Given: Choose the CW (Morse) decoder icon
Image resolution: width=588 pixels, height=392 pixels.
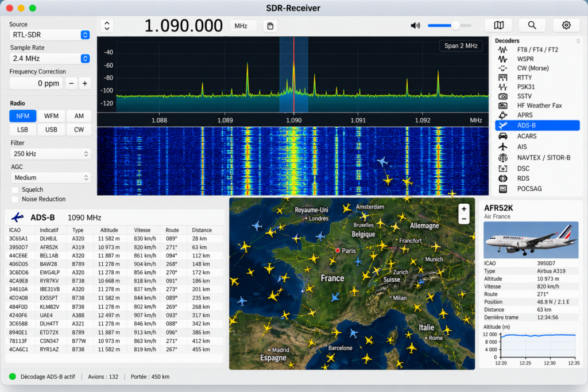Looking at the screenshot, I should 502,68.
